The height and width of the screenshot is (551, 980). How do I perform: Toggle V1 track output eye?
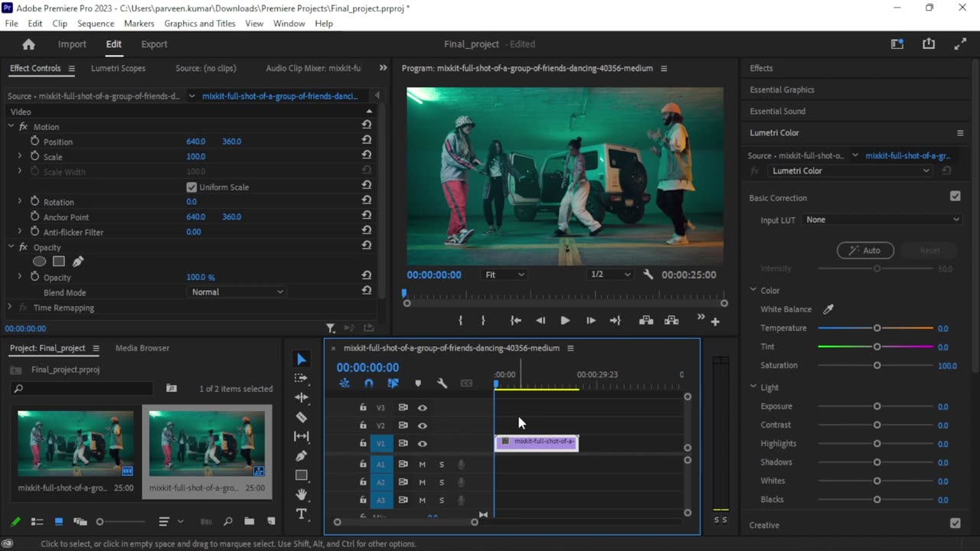[422, 444]
